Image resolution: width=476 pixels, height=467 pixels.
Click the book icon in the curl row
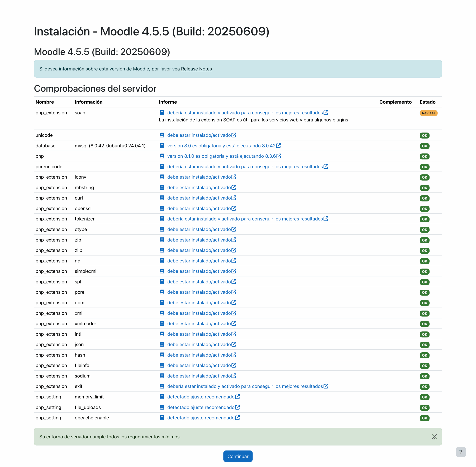[162, 198]
